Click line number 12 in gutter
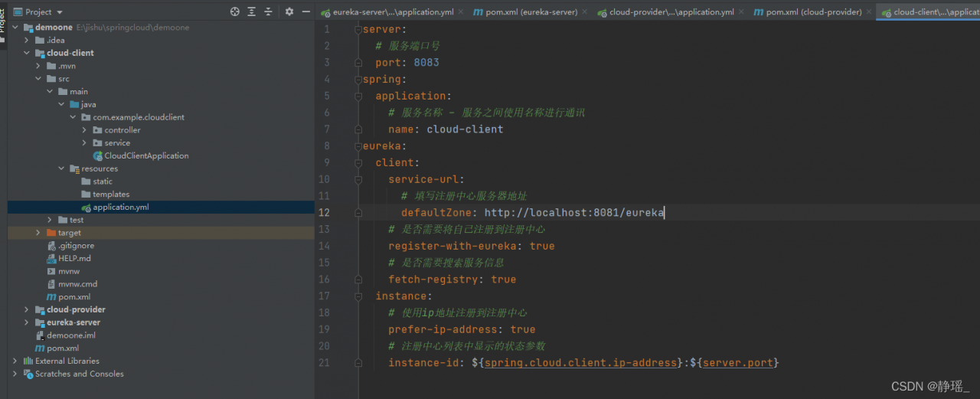Viewport: 980px width, 399px height. coord(323,213)
